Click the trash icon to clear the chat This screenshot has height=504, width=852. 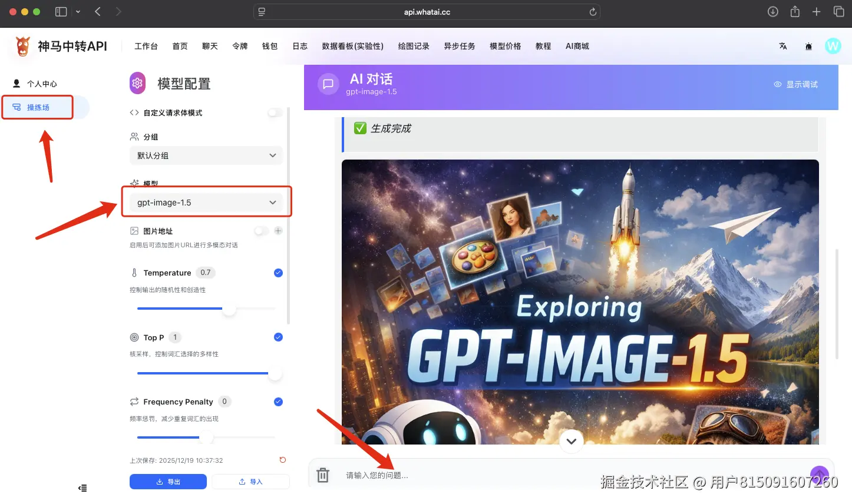pos(322,475)
